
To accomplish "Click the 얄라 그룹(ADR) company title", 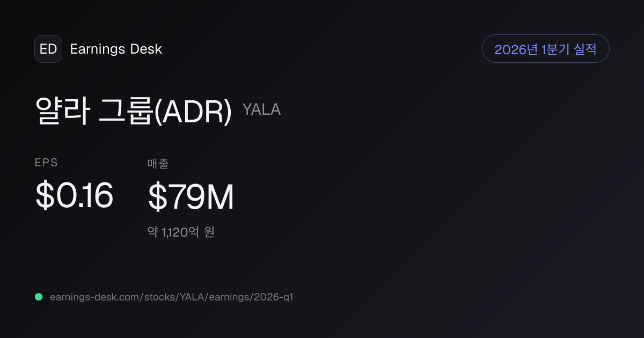I will pyautogui.click(x=134, y=111).
